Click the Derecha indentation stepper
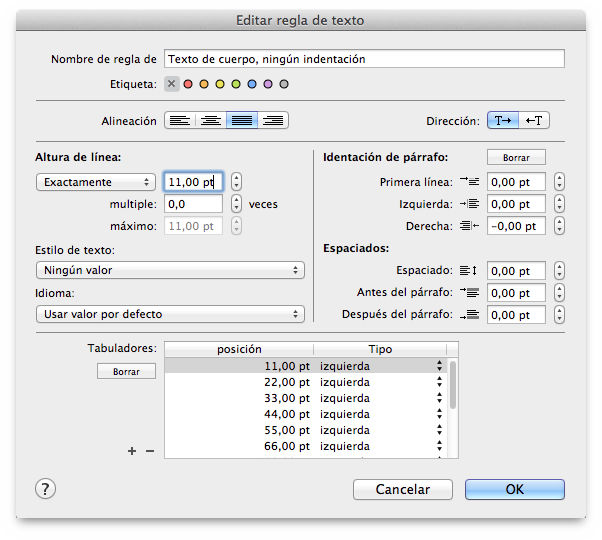The height and width of the screenshot is (540, 602). 559,226
